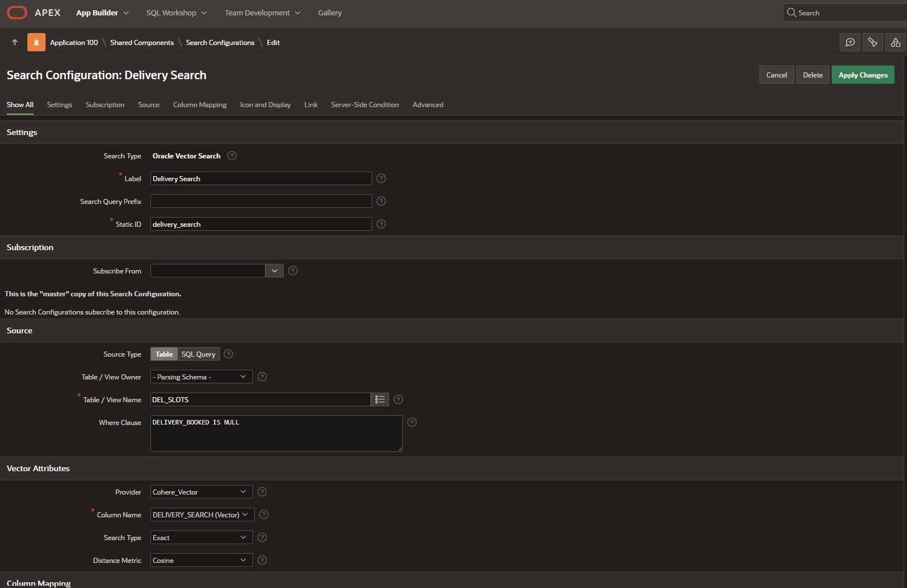Show help for Distance Metric
The image size is (907, 588).
pyautogui.click(x=262, y=560)
